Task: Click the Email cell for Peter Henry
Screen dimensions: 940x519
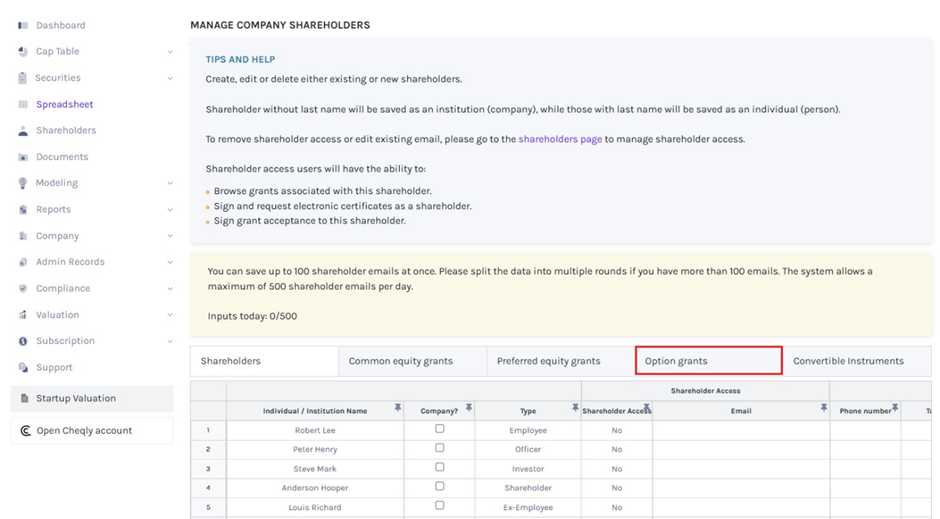Action: (740, 449)
